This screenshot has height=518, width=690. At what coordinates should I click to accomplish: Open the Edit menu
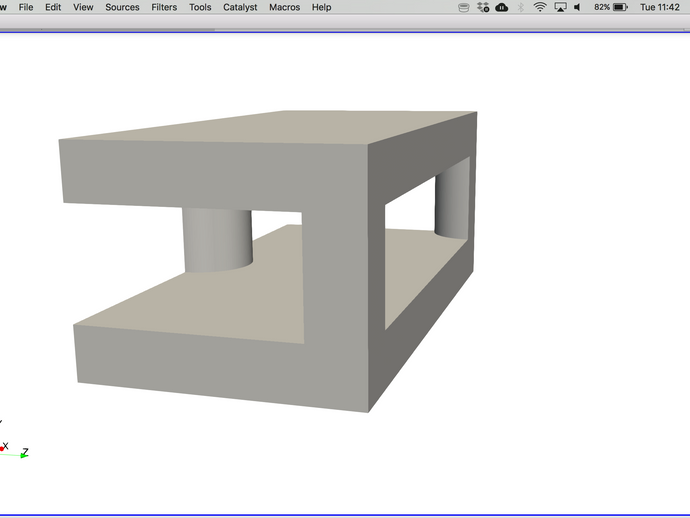coord(53,7)
